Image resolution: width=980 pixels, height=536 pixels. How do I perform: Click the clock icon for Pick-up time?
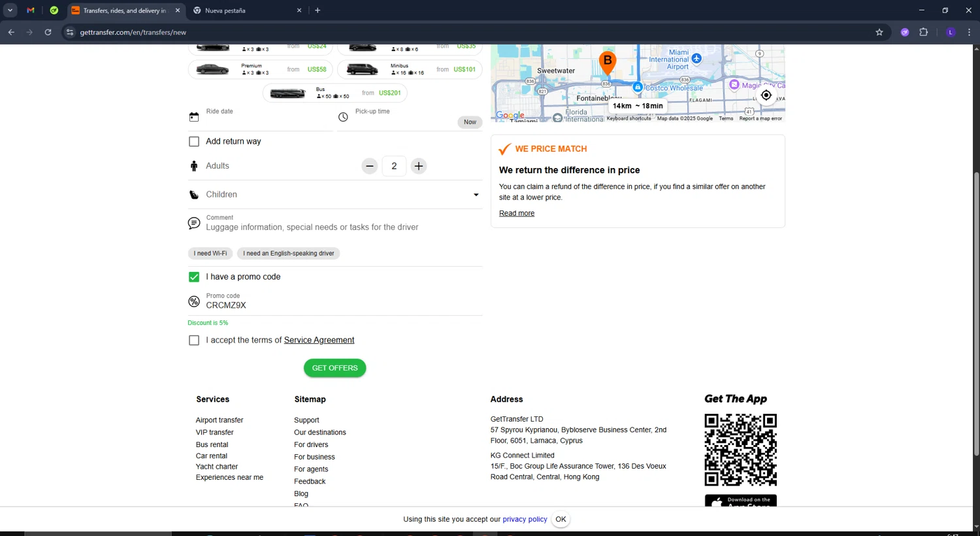click(343, 117)
